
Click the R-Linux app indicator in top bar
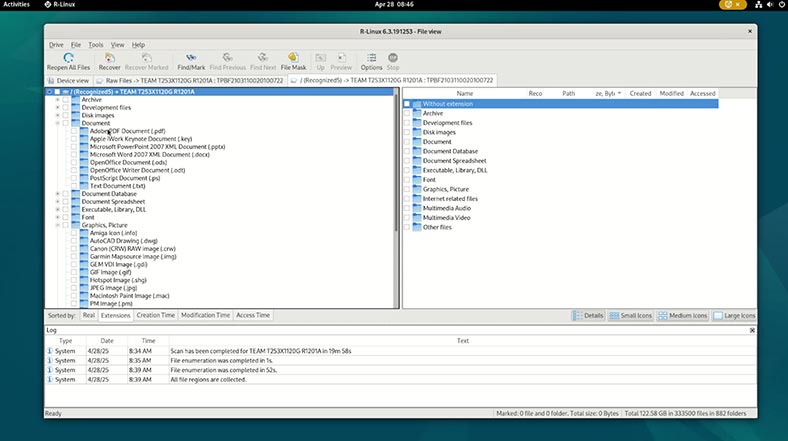[60, 5]
